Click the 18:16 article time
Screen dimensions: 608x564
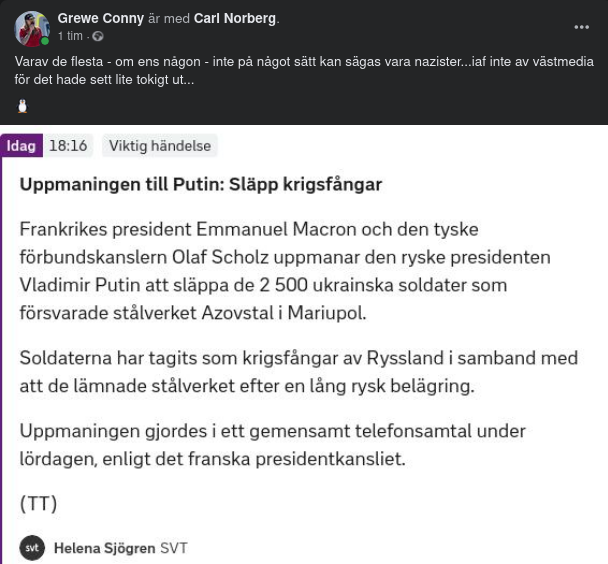(68, 146)
